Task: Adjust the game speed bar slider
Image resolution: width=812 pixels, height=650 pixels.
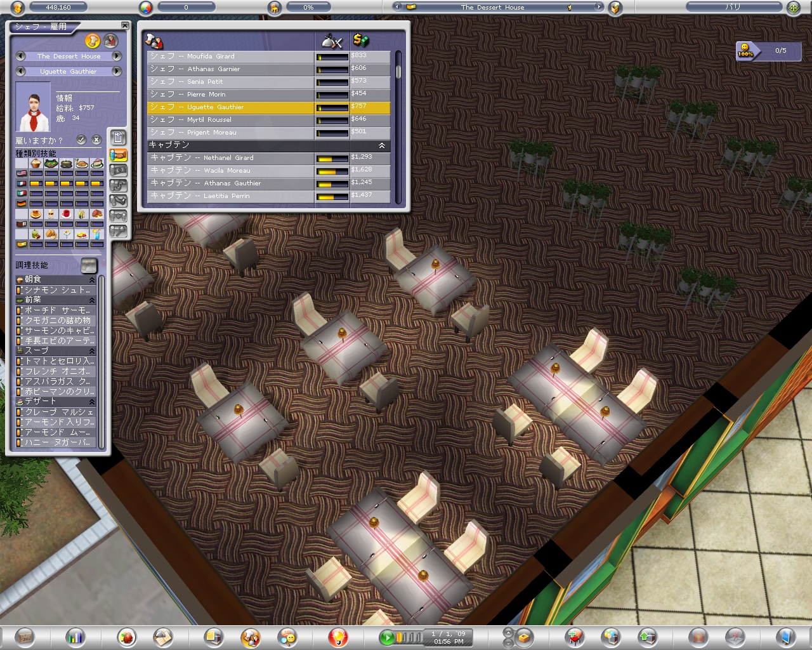Action: point(409,637)
